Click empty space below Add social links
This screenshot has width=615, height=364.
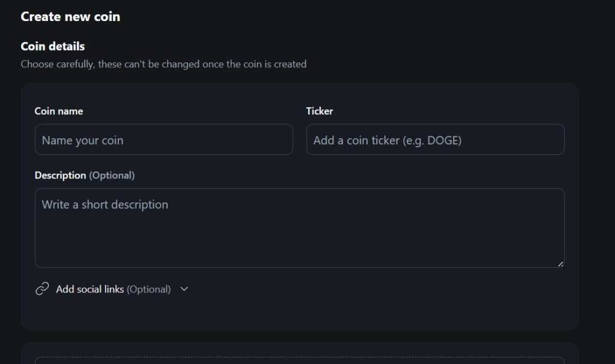(299, 314)
